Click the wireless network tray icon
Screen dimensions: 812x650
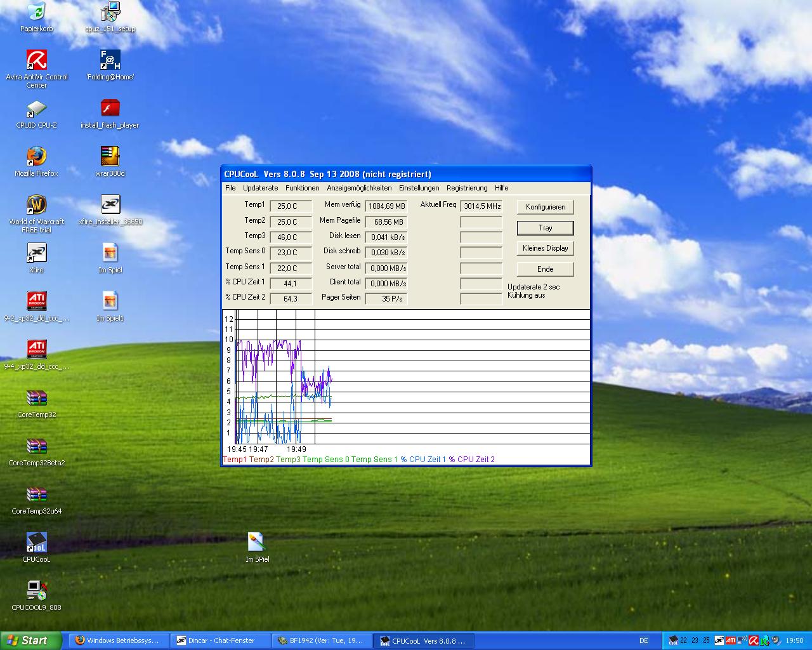click(742, 640)
